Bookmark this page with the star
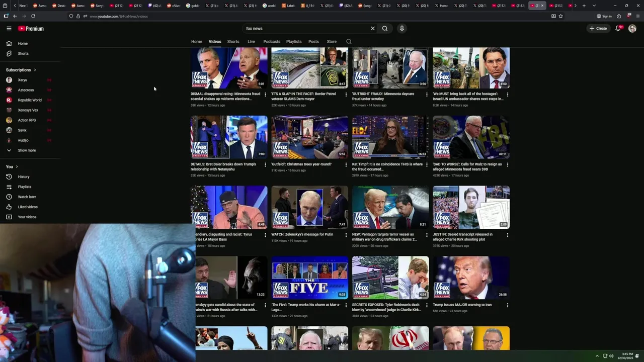644x362 pixels. click(560, 16)
